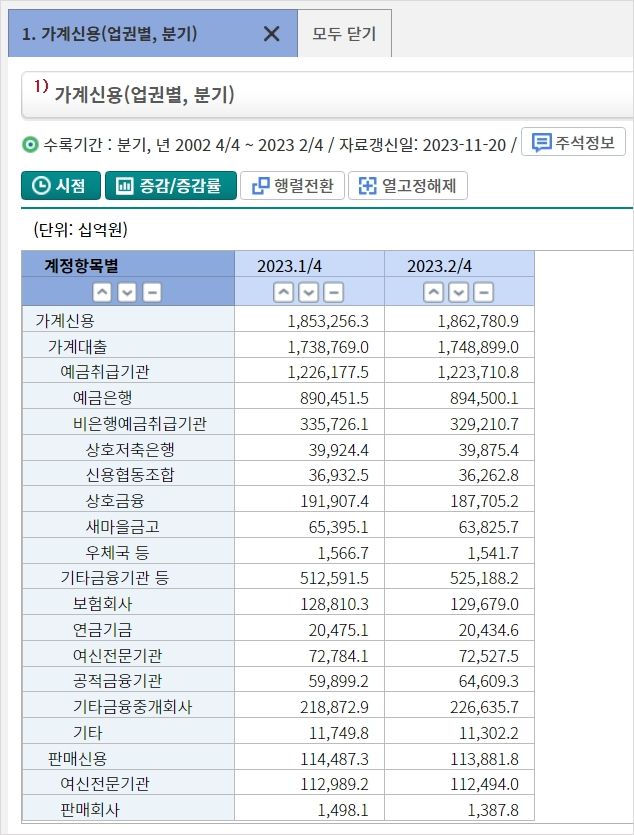The width and height of the screenshot is (634, 835).
Task: Select the 새마을금고 row label
Action: (x=123, y=527)
